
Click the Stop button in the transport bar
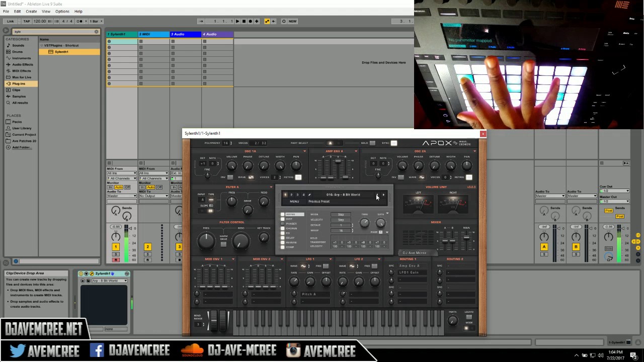(244, 21)
